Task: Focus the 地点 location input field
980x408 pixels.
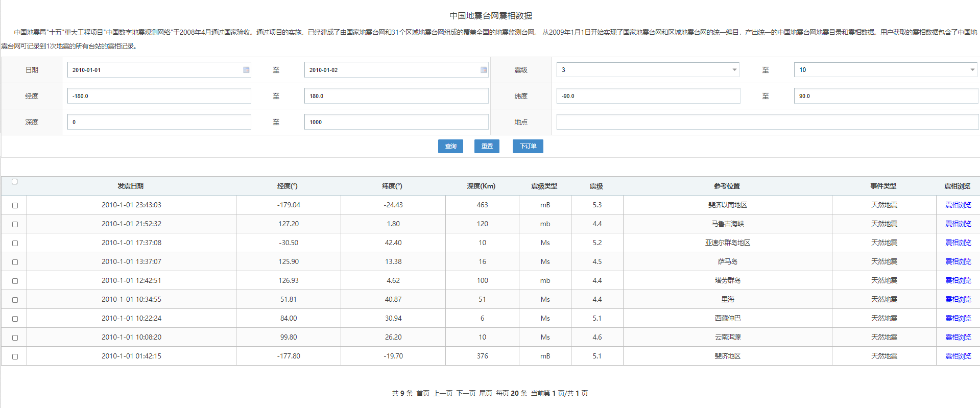Action: click(x=767, y=122)
